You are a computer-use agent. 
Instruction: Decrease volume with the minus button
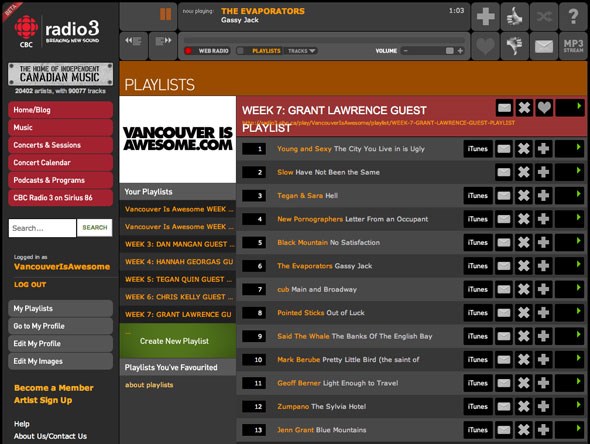(406, 51)
